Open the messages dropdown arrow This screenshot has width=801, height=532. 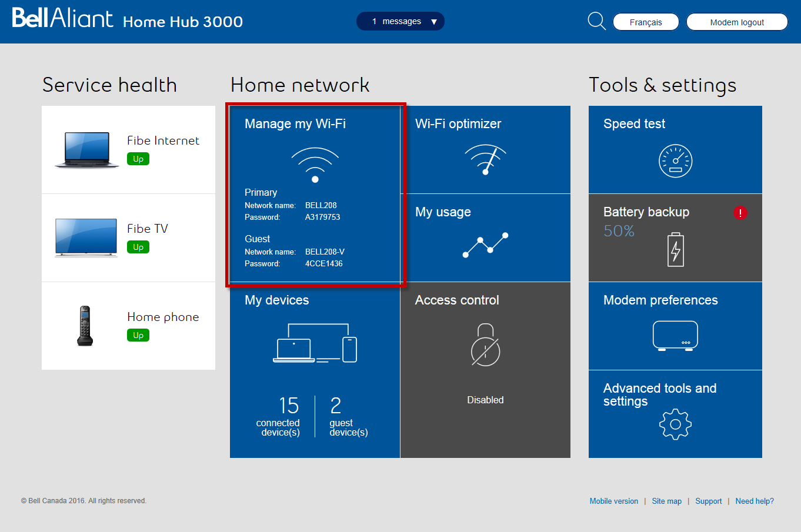point(434,22)
